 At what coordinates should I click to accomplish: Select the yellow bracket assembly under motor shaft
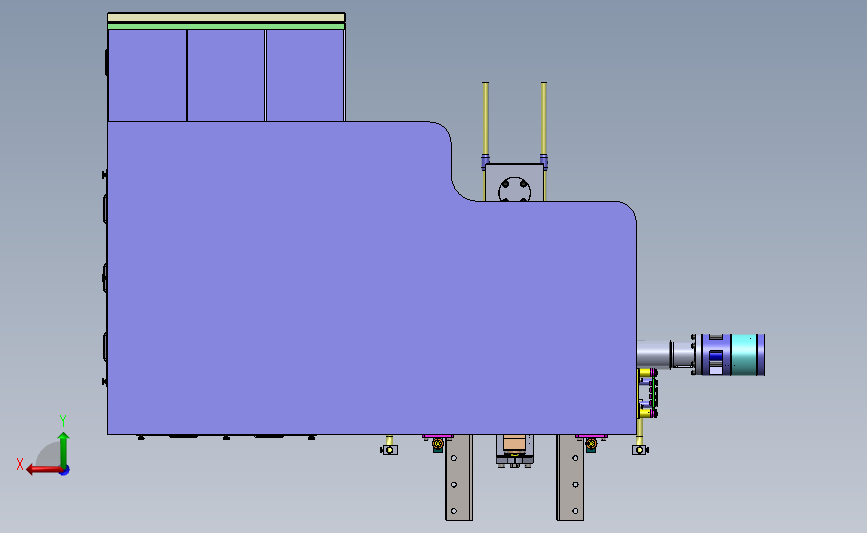[647, 394]
